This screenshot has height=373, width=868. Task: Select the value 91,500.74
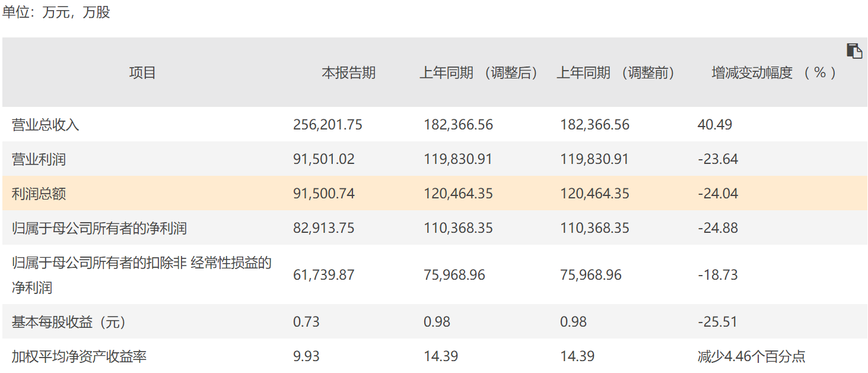point(324,194)
